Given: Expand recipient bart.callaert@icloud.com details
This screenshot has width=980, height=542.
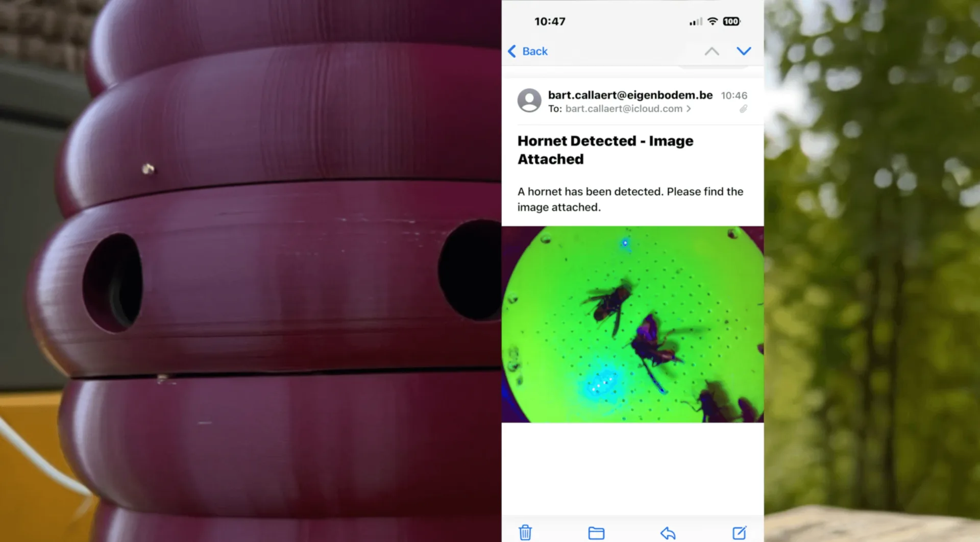Looking at the screenshot, I should (x=628, y=109).
